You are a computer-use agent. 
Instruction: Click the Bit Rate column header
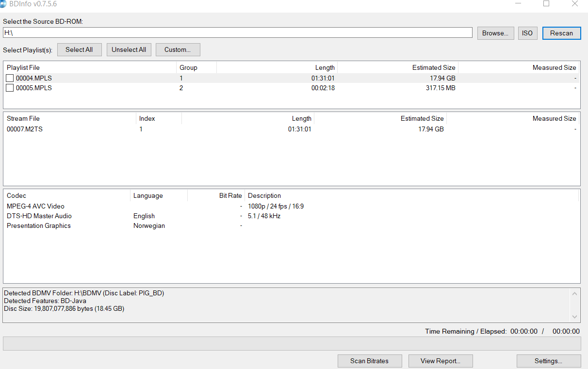coord(216,195)
